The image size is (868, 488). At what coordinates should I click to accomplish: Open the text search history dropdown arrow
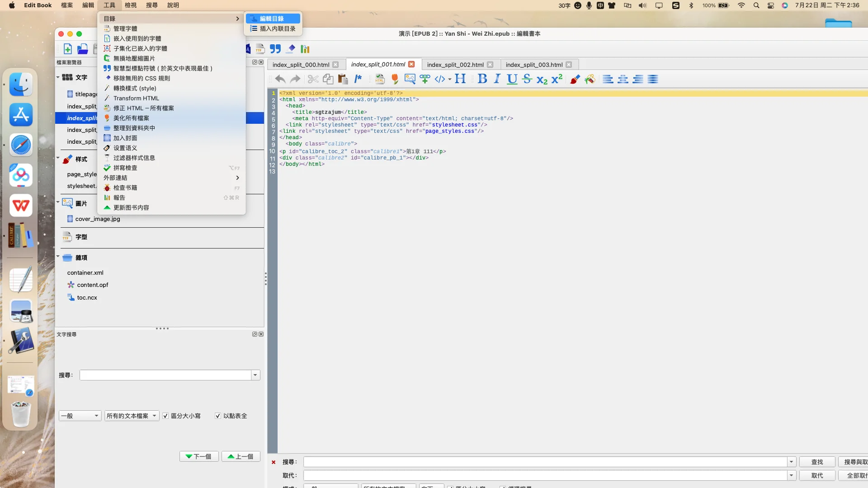coord(255,375)
